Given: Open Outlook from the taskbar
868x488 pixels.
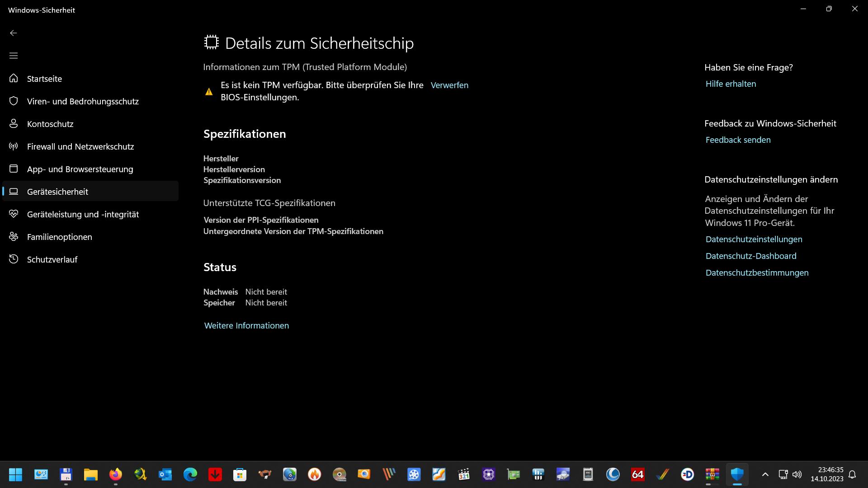Looking at the screenshot, I should (x=165, y=475).
